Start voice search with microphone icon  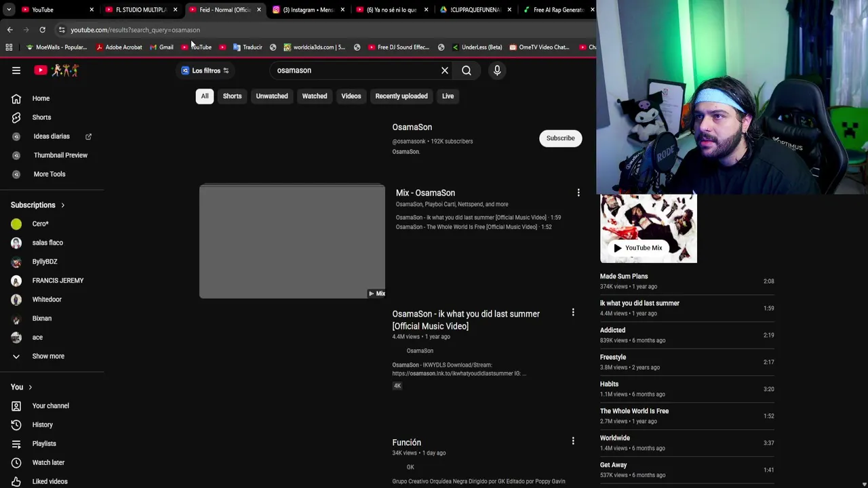click(497, 70)
